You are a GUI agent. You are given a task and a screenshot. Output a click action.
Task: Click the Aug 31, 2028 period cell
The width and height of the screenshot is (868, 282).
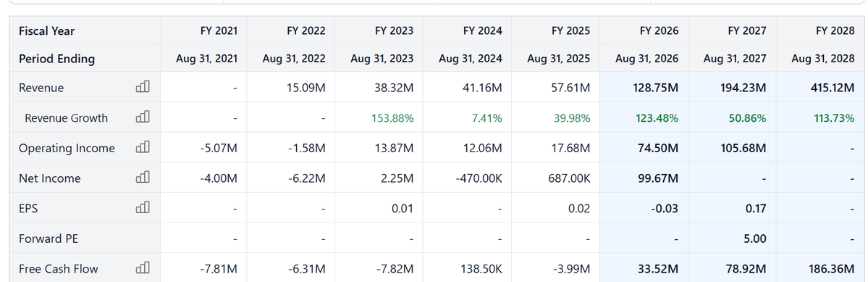823,59
